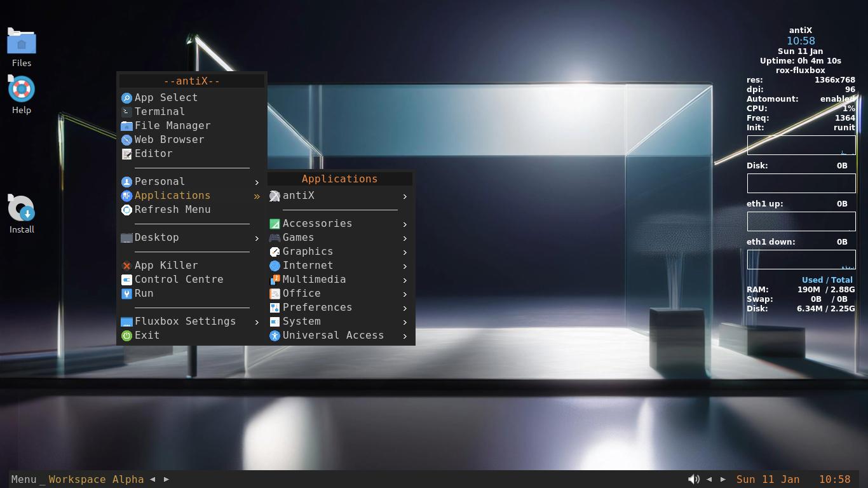
Task: Open the Terminal from the antiX menu
Action: 159,111
